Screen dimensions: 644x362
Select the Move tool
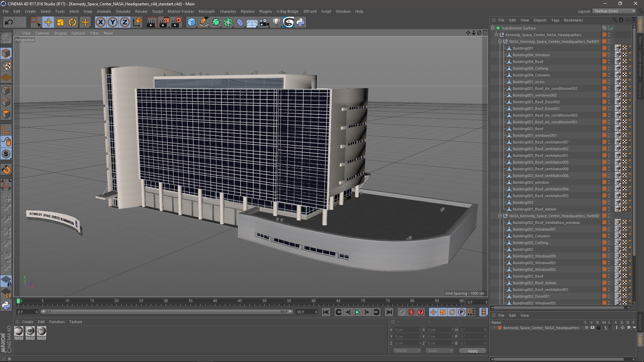[x=48, y=22]
